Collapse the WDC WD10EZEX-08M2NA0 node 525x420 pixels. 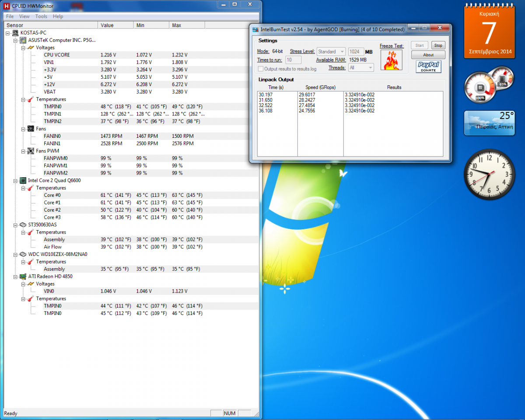(x=15, y=254)
